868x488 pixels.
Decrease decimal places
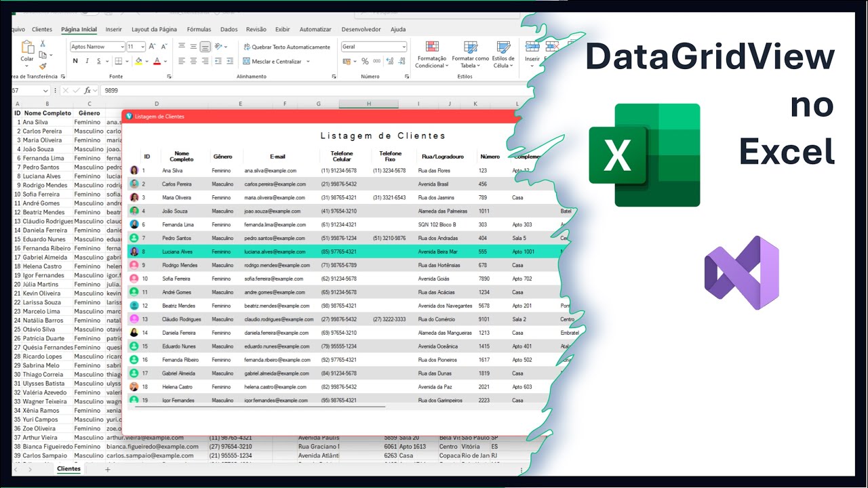coord(400,61)
